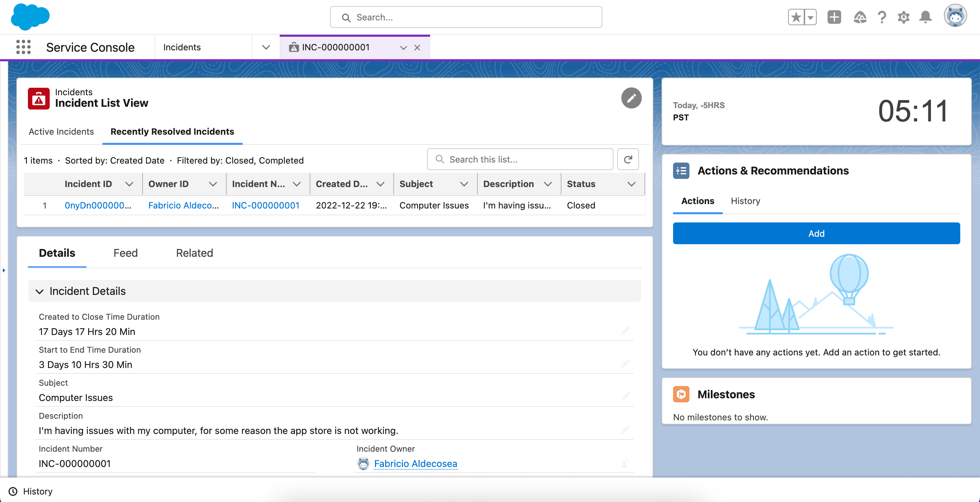Screen dimensions: 980x502
Task: Click the History clock icon
Action: [x=13, y=491]
